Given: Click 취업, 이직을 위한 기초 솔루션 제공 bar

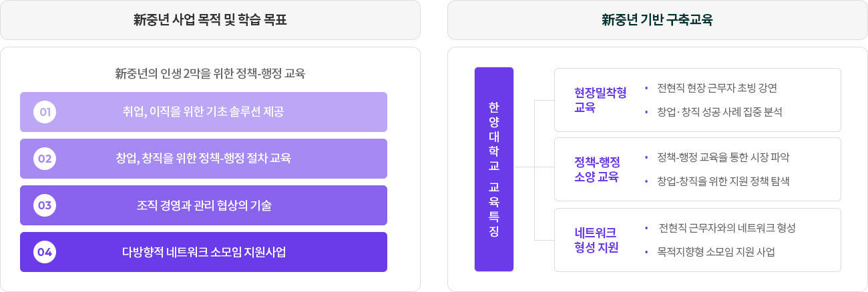Looking at the screenshot, I should (204, 112).
